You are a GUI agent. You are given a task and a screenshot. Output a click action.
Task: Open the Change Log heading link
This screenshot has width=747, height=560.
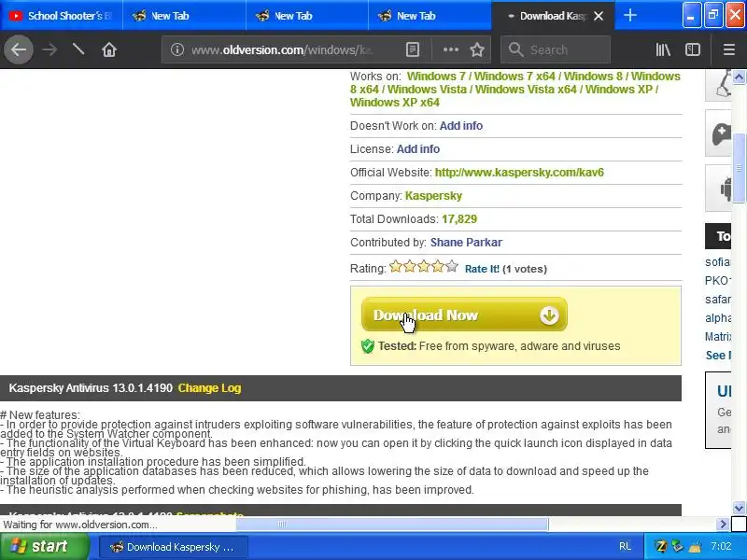click(209, 388)
